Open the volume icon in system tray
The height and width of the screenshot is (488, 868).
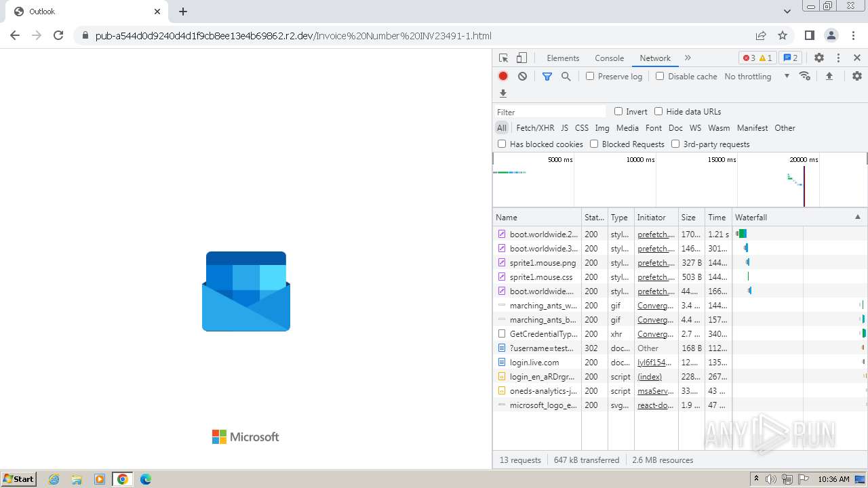point(771,479)
